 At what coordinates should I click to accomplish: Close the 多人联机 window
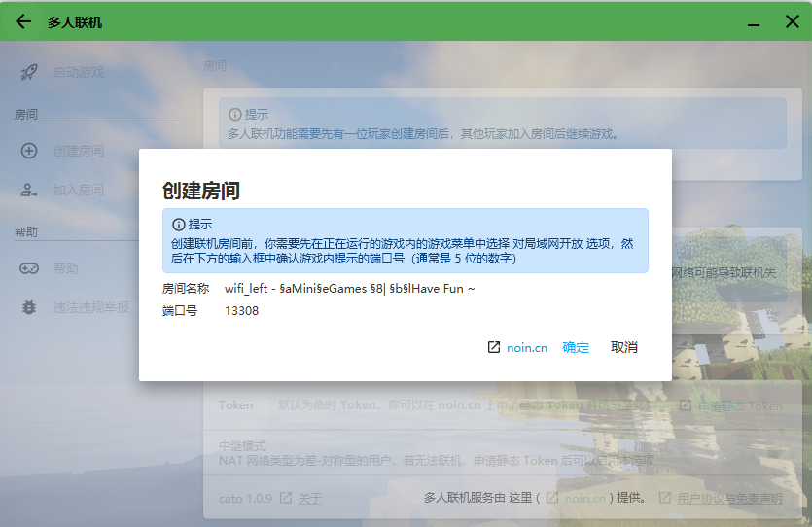pyautogui.click(x=791, y=21)
